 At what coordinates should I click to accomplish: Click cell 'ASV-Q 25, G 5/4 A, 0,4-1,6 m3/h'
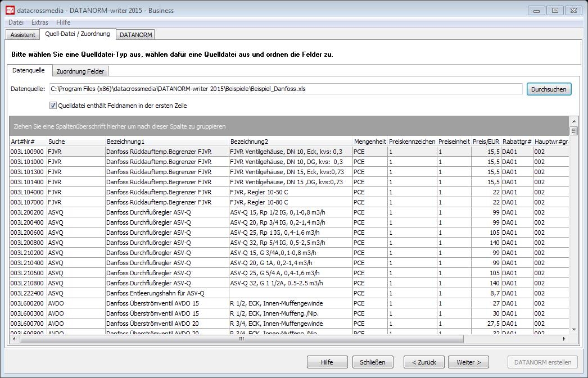(291, 273)
